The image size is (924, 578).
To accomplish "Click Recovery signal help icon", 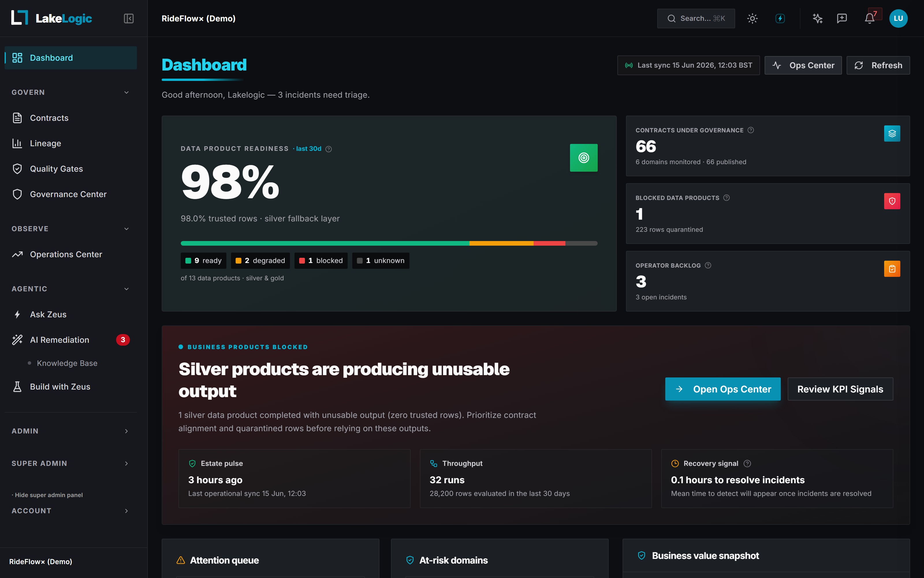I will pyautogui.click(x=747, y=463).
